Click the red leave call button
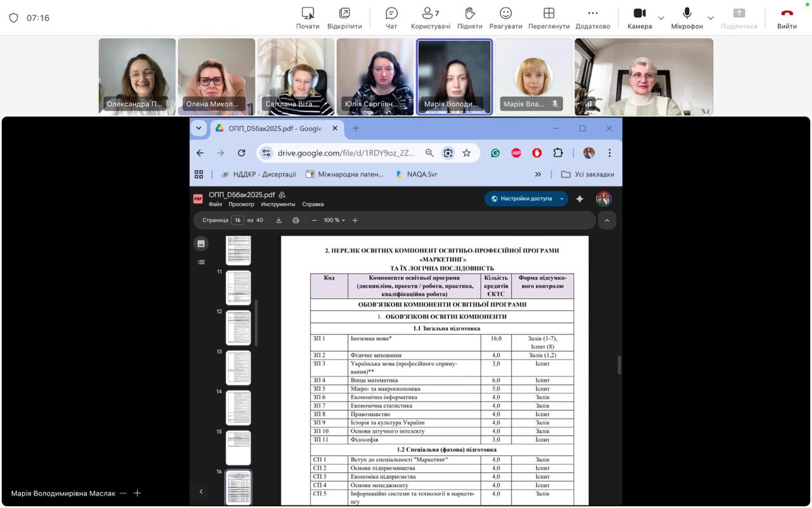The width and height of the screenshot is (812, 508). (787, 18)
